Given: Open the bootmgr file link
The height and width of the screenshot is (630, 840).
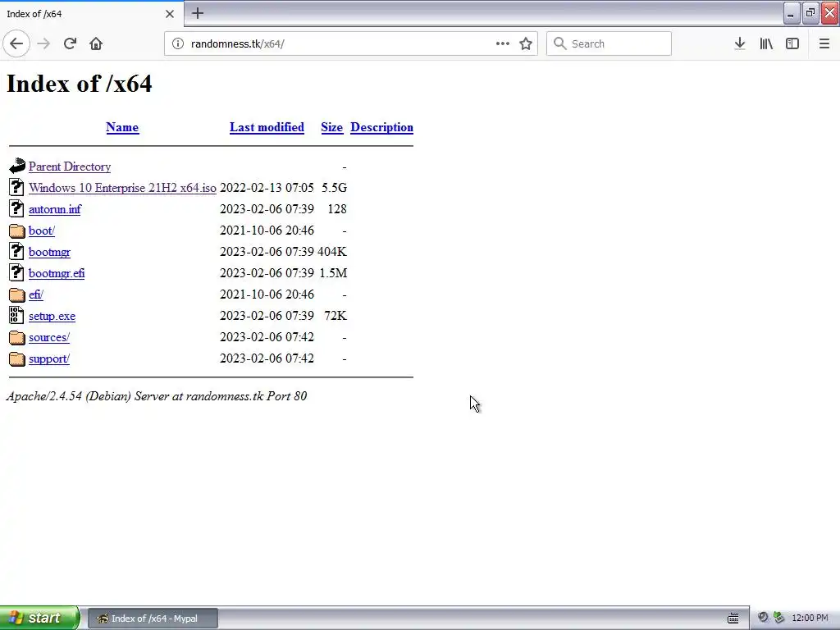Looking at the screenshot, I should tap(49, 252).
